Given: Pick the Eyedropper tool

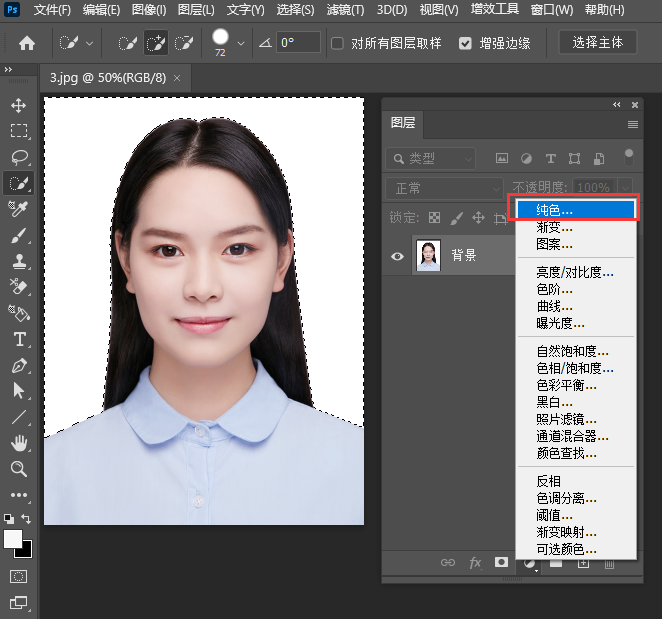Looking at the screenshot, I should pos(18,209).
